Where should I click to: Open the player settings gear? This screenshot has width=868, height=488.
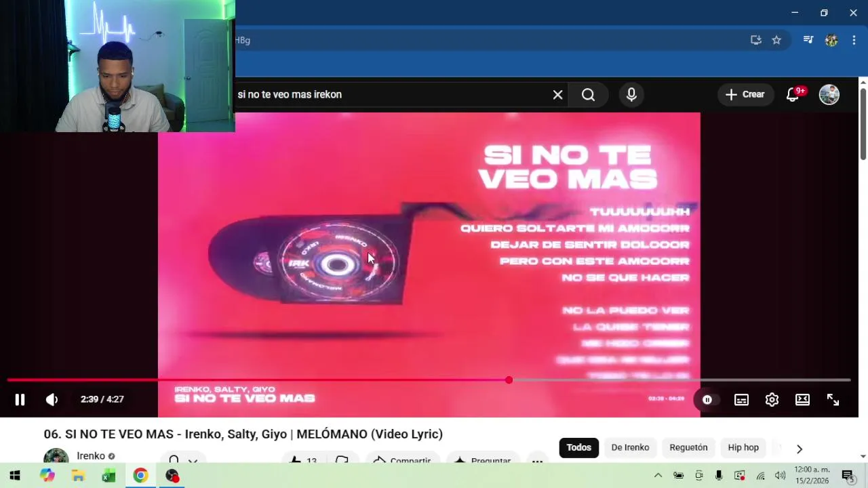(772, 400)
